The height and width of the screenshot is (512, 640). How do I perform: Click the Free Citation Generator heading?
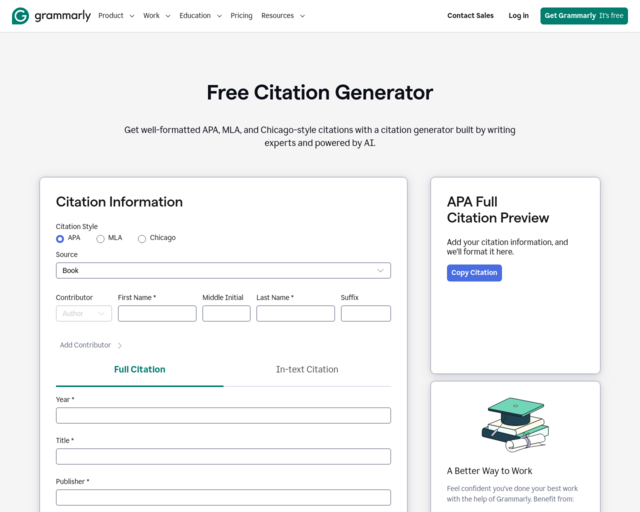[x=320, y=92]
